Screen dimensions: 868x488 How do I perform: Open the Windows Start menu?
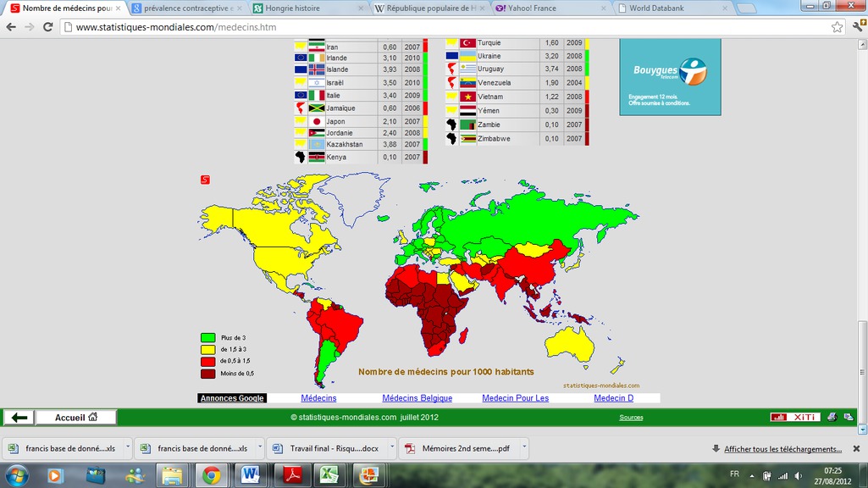[x=17, y=475]
